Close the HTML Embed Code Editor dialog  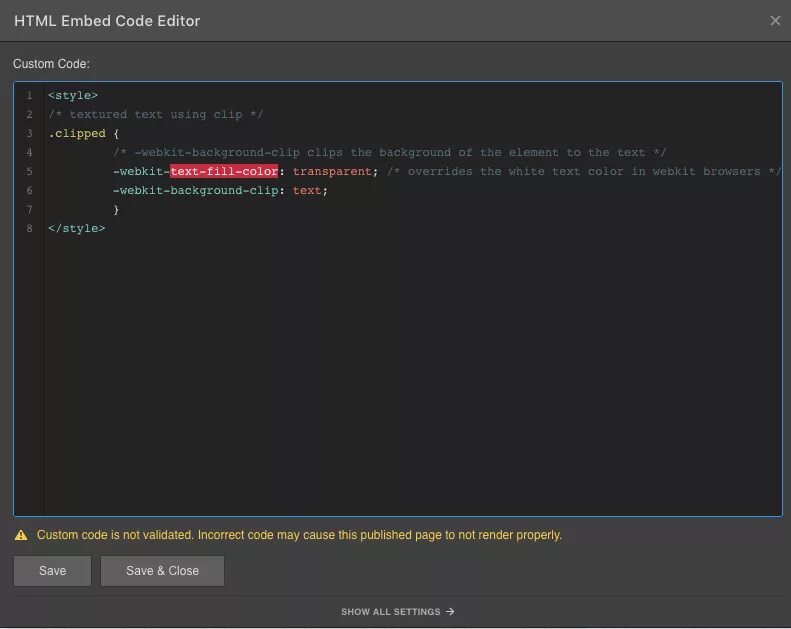coord(775,21)
